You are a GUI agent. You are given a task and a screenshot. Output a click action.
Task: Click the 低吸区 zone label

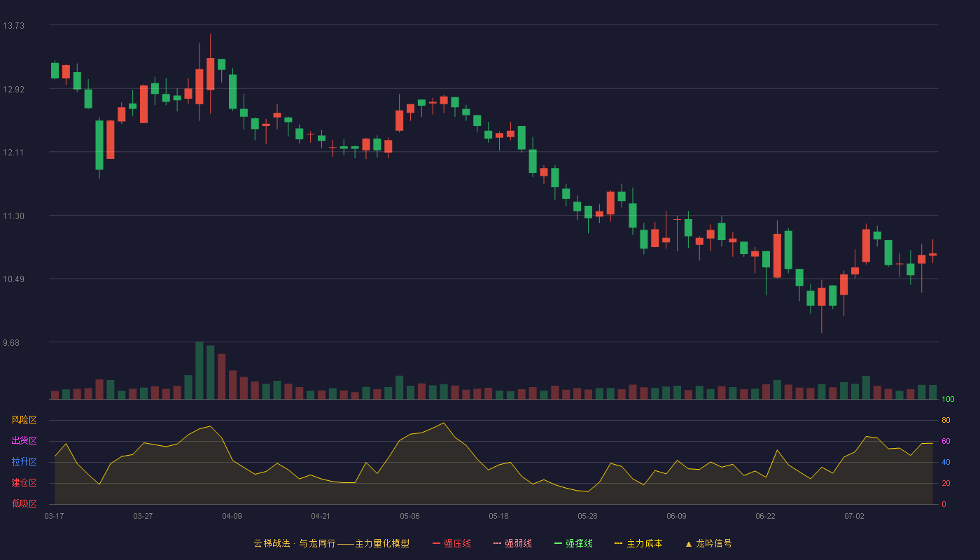pos(24,504)
